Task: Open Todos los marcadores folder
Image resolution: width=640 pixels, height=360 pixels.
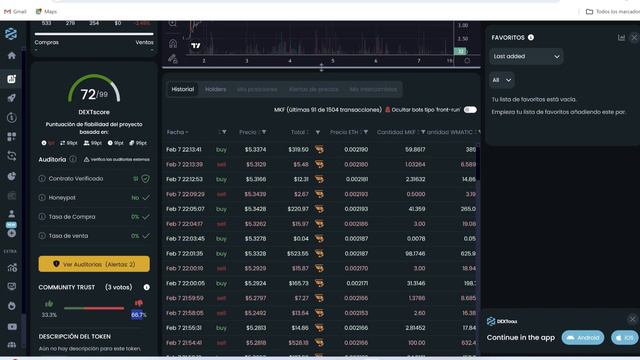Action: click(x=612, y=11)
